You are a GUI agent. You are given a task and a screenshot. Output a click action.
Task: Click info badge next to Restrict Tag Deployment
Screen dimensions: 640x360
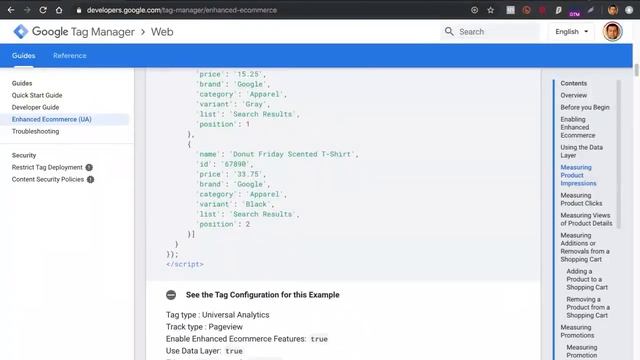[x=89, y=167]
